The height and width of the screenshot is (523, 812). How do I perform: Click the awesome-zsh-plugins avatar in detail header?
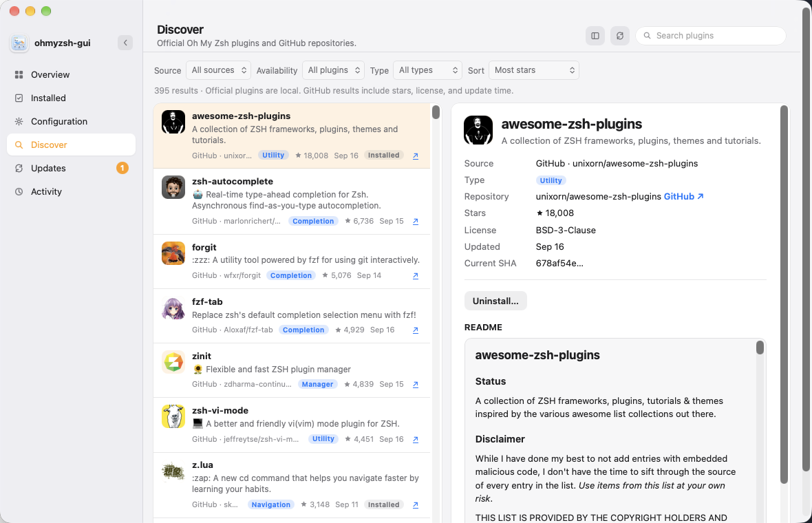(x=478, y=130)
